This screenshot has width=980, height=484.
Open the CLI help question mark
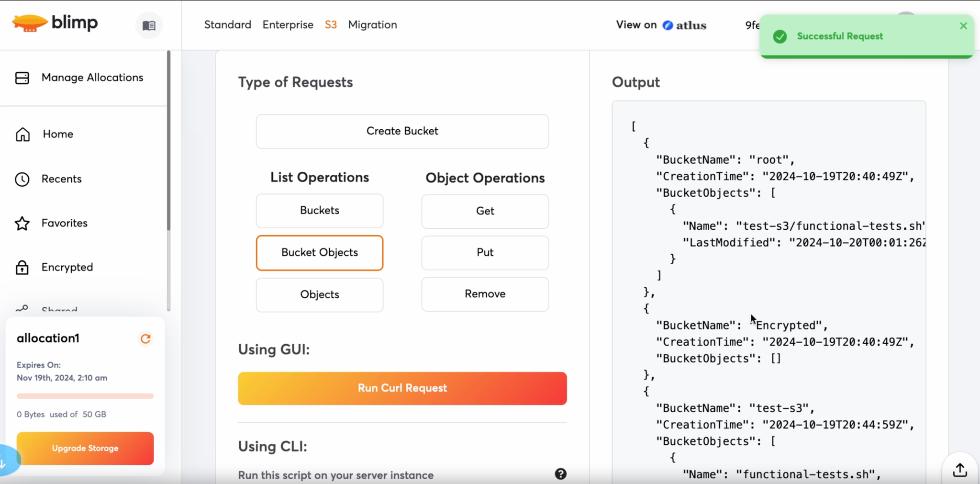(560, 474)
